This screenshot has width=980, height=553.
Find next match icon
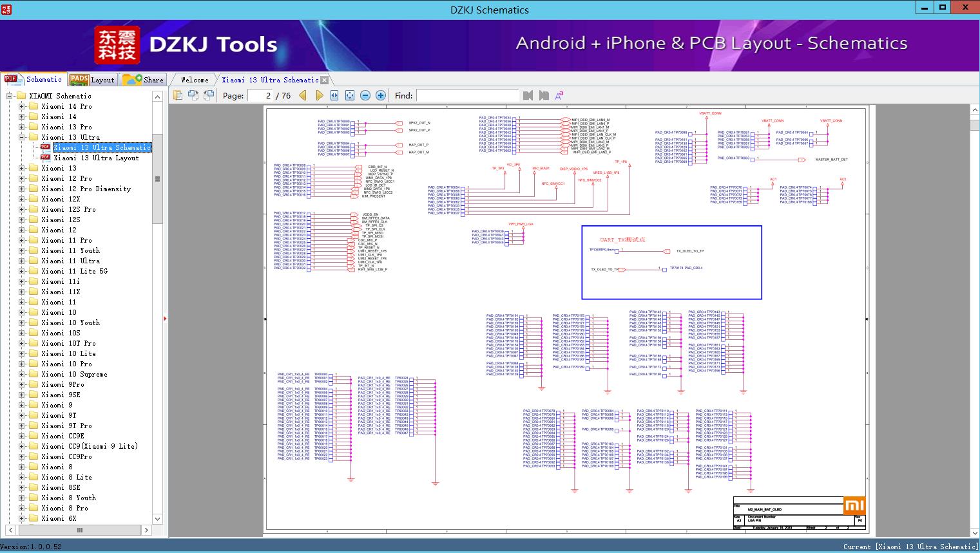click(x=544, y=95)
